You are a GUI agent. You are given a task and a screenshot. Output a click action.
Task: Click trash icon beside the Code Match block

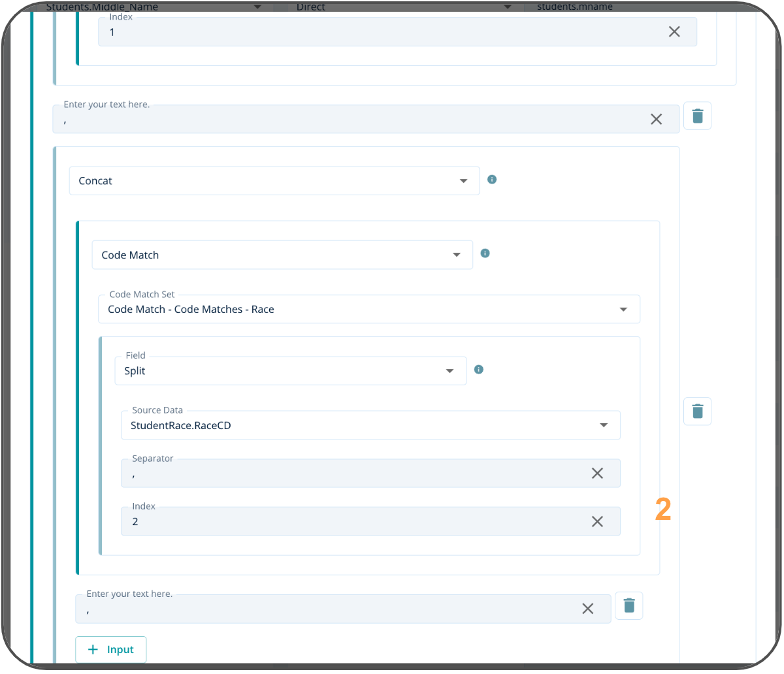coord(697,411)
